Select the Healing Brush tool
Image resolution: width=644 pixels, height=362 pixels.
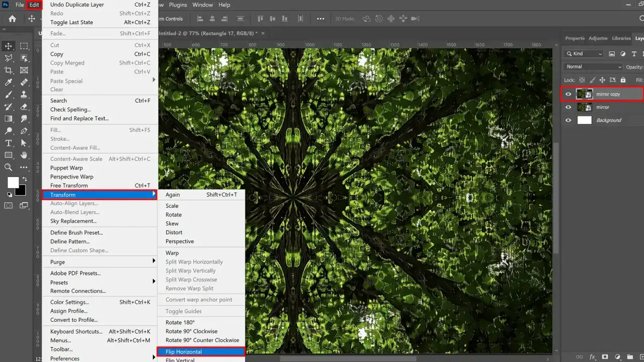tap(24, 82)
